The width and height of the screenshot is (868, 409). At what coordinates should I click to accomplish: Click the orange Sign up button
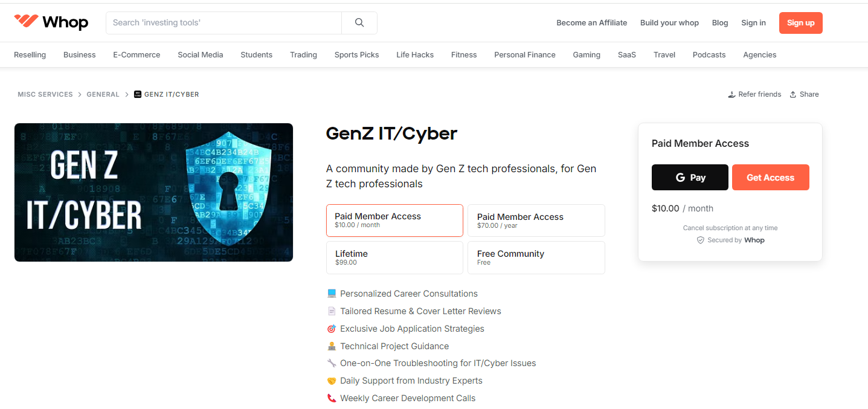[x=801, y=23]
